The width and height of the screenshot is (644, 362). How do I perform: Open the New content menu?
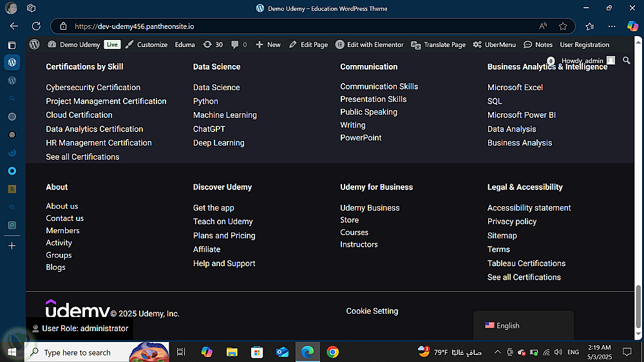268,44
